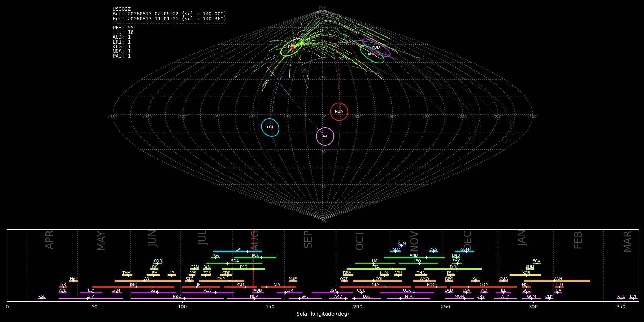
Task: Click the GEM shower bar in timeline
Action: [465, 252]
